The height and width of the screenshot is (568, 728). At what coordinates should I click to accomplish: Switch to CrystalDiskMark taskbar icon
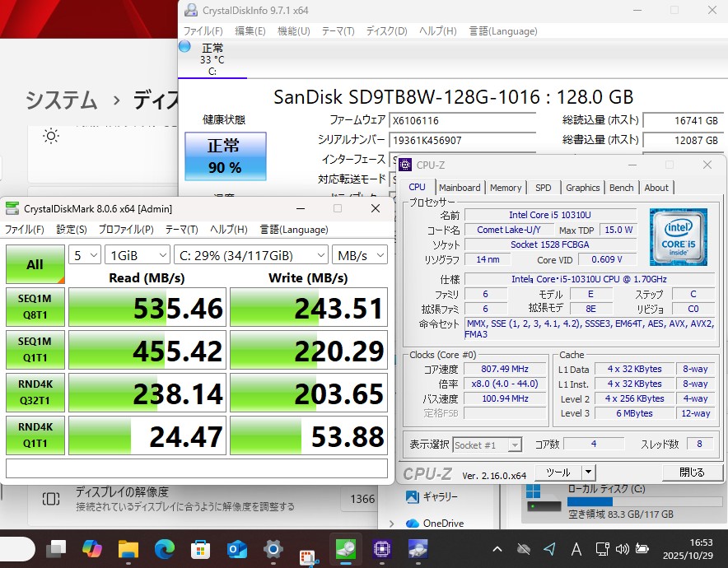346,549
